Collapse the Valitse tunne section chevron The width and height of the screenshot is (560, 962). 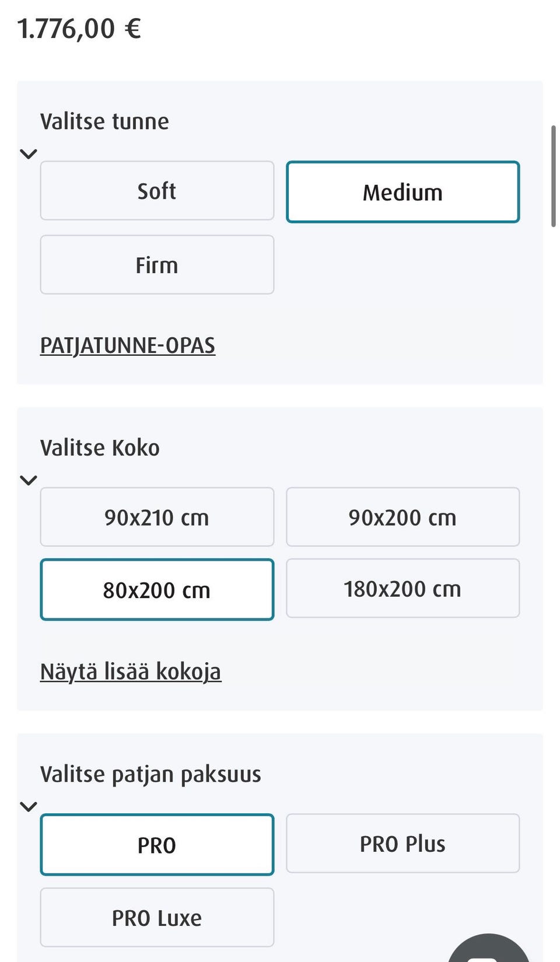tap(29, 154)
